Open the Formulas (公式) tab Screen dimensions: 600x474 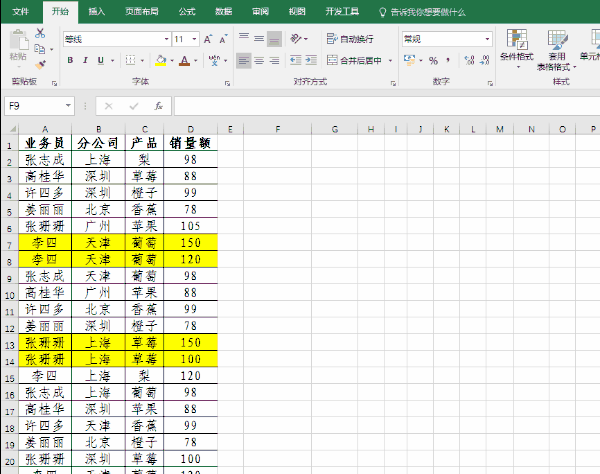tap(186, 11)
